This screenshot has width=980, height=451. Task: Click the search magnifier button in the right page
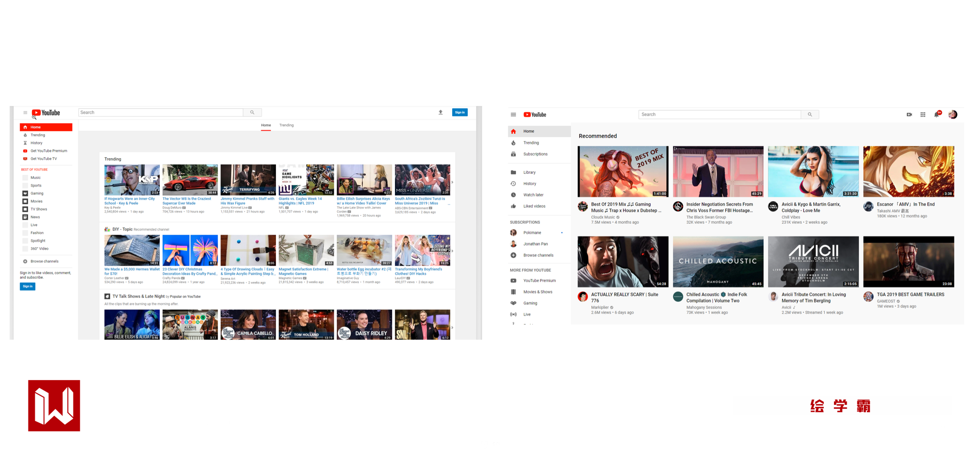[810, 115]
